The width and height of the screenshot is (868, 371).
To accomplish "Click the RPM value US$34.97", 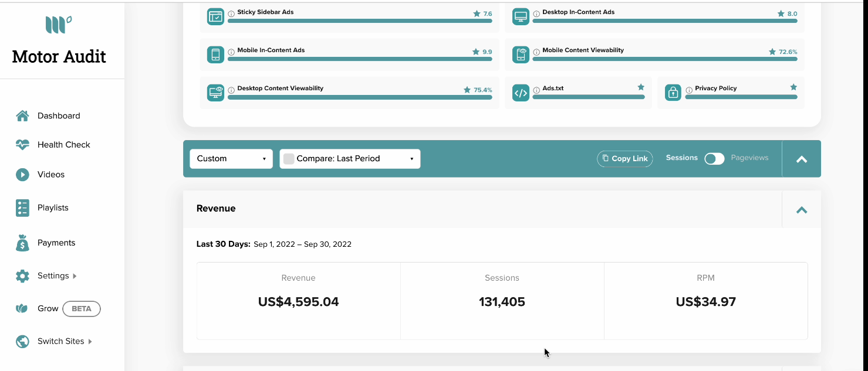I will [705, 302].
